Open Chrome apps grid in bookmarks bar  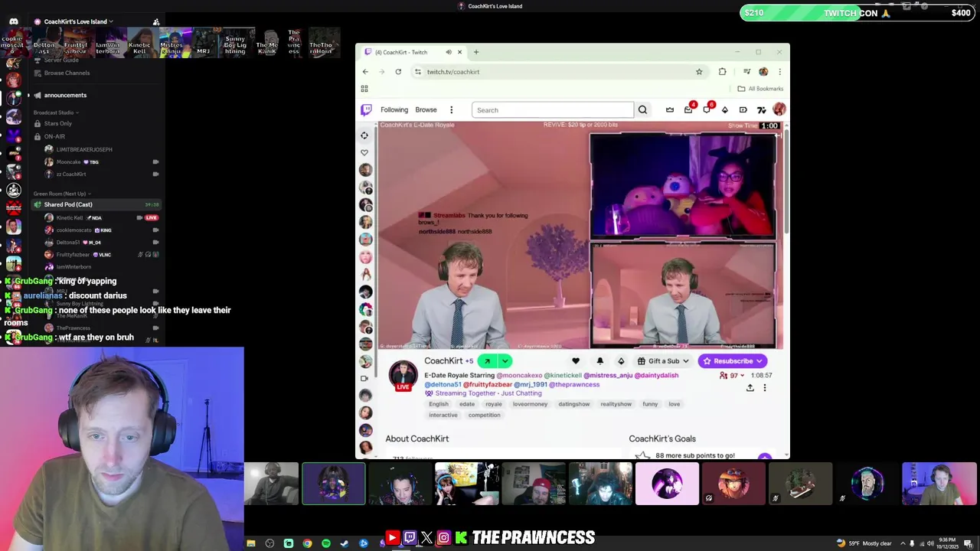tap(364, 89)
